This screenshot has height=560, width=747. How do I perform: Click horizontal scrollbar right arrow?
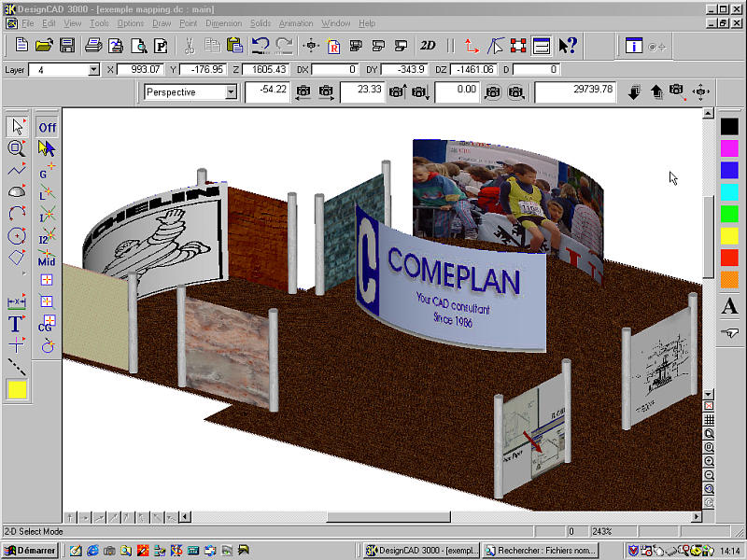[x=697, y=517]
